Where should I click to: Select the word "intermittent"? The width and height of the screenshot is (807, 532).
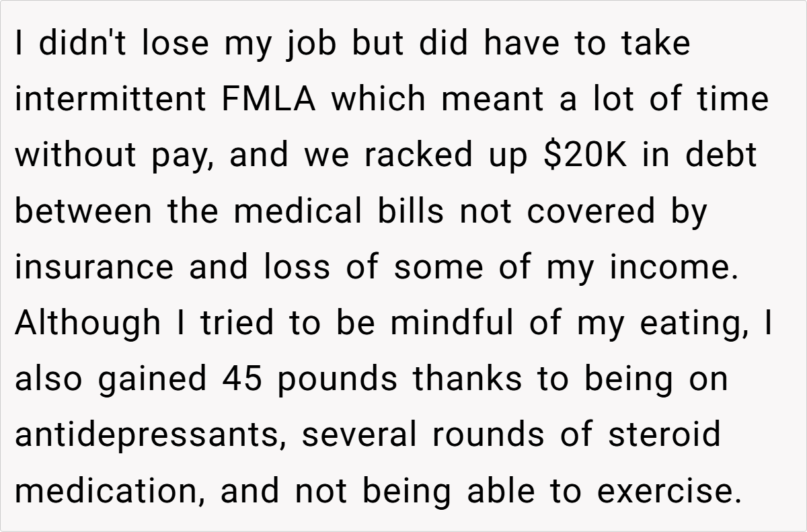pos(110,100)
